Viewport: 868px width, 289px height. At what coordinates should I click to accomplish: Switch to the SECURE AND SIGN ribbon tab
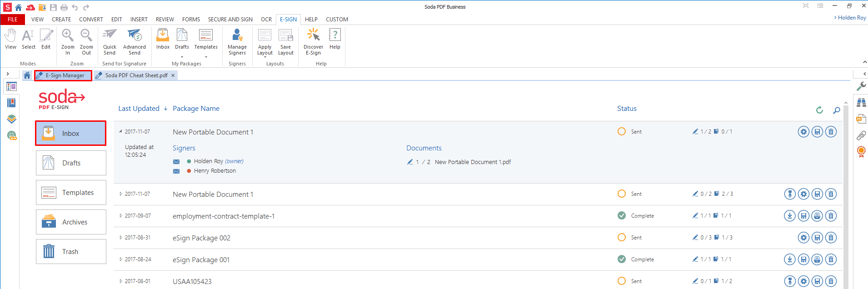(230, 20)
